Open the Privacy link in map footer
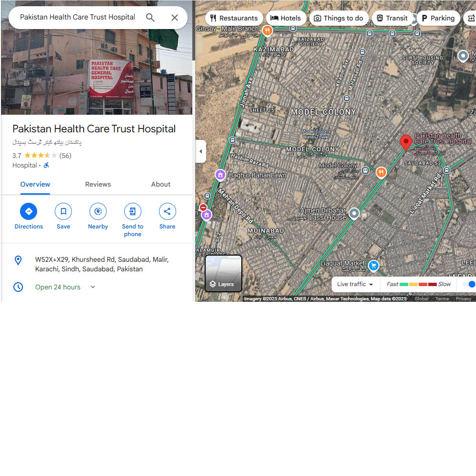This screenshot has width=476, height=476. click(x=464, y=299)
